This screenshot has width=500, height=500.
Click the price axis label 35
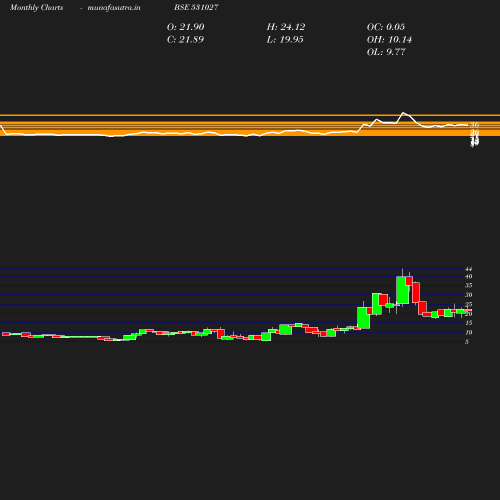(x=468, y=286)
